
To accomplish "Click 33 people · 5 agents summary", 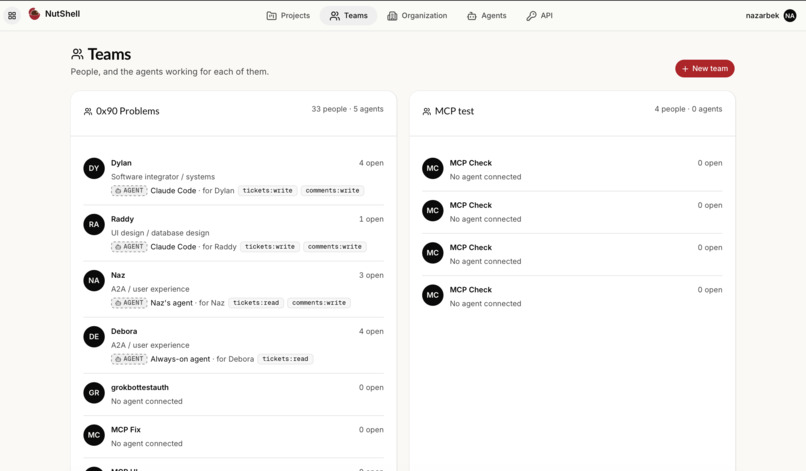I will click(x=347, y=108).
